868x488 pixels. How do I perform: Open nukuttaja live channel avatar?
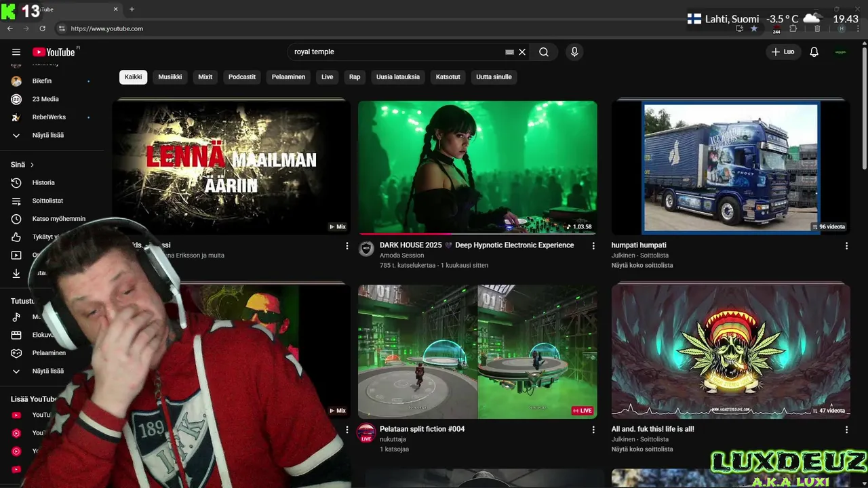[366, 432]
